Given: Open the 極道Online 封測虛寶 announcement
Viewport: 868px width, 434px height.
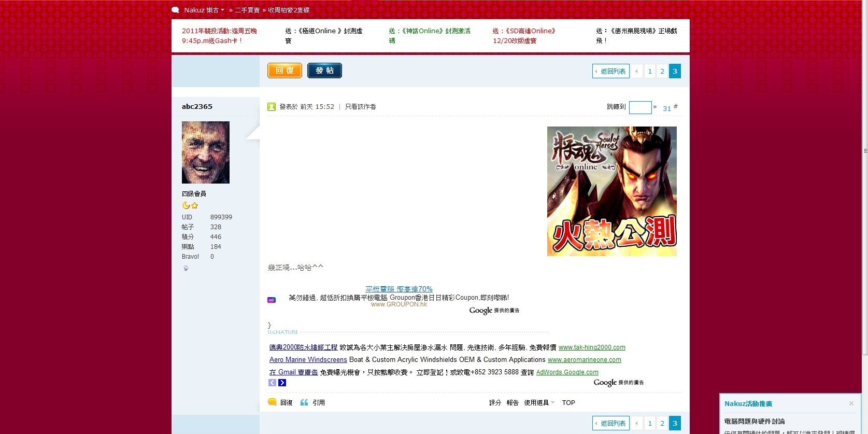Looking at the screenshot, I should tap(323, 36).
